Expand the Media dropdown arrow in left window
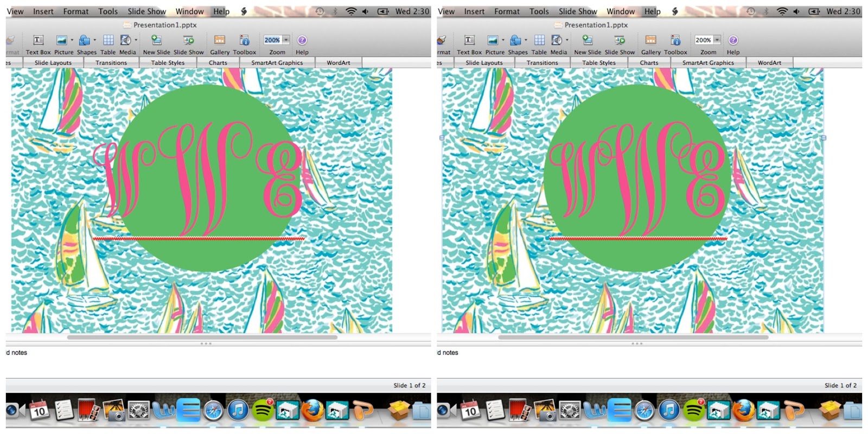The width and height of the screenshot is (868, 434). pos(136,40)
